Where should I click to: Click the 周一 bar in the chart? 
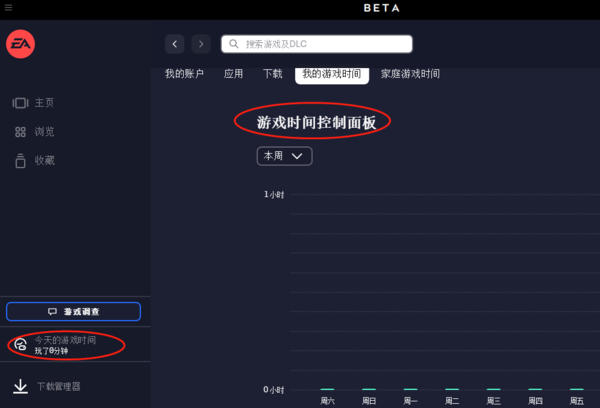tap(411, 389)
